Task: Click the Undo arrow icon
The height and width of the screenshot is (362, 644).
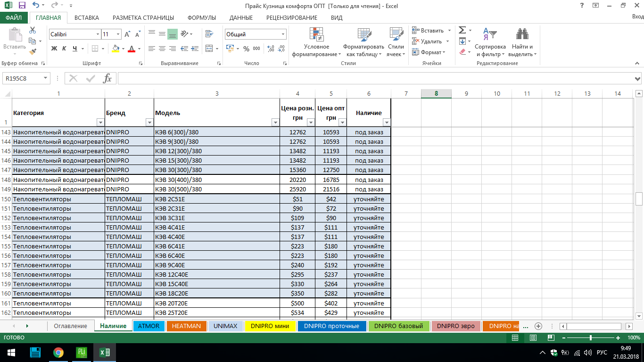Action: tap(36, 6)
